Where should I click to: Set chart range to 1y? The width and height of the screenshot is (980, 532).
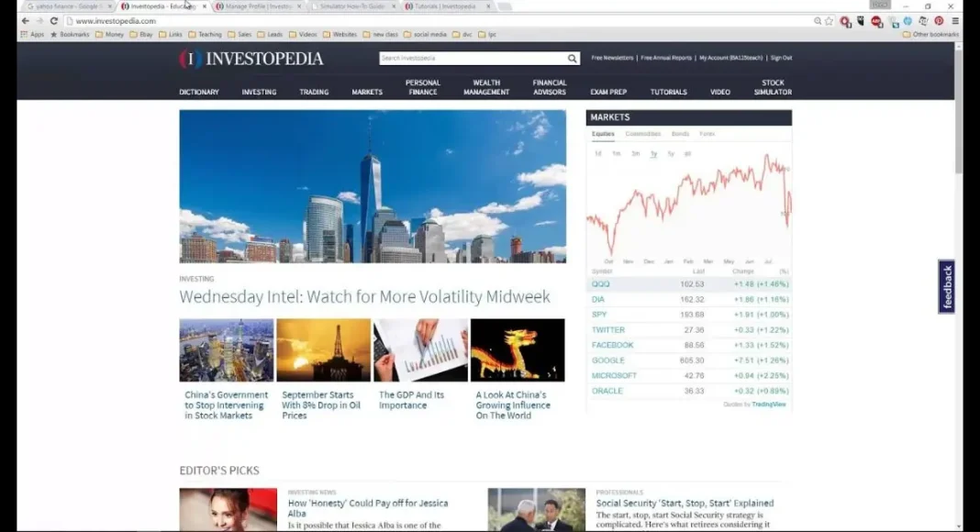(653, 153)
